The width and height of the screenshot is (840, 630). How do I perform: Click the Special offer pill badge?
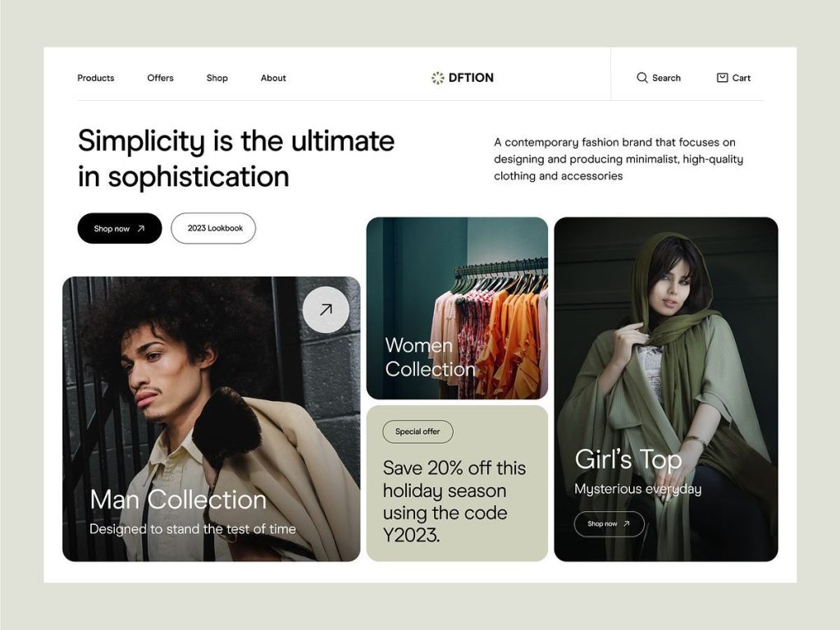point(418,431)
